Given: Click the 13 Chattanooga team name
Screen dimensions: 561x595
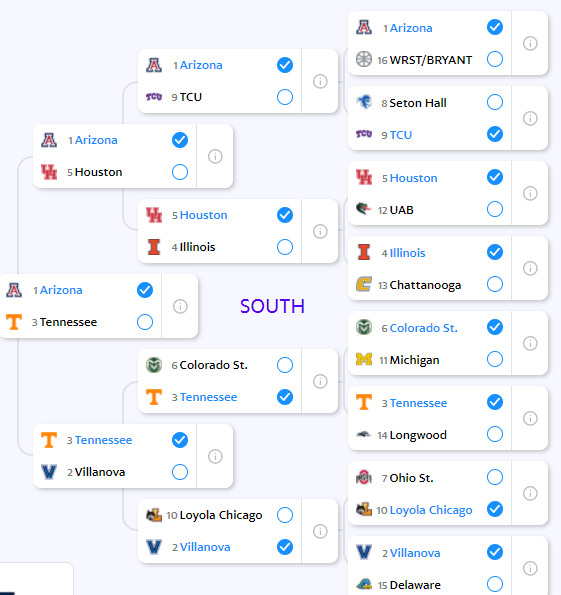Looking at the screenshot, I should point(419,285).
